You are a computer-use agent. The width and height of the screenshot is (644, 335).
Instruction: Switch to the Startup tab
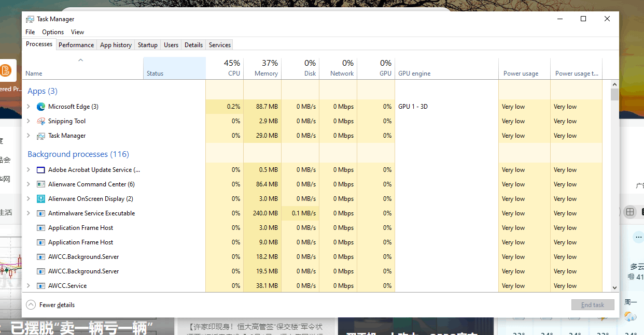click(x=147, y=45)
